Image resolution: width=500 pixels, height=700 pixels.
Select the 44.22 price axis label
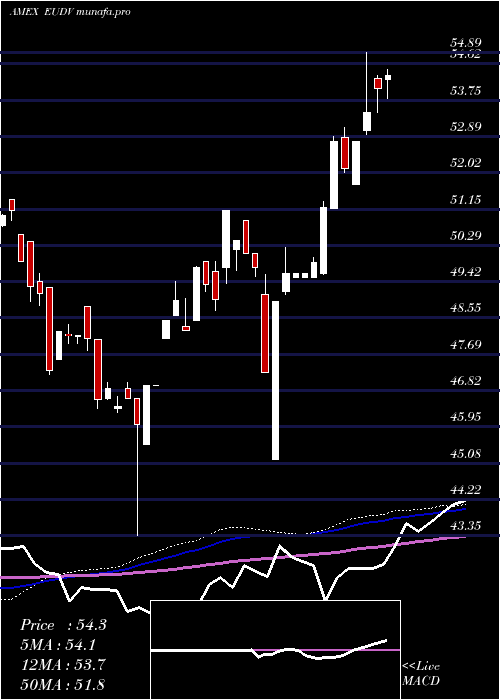point(465,490)
